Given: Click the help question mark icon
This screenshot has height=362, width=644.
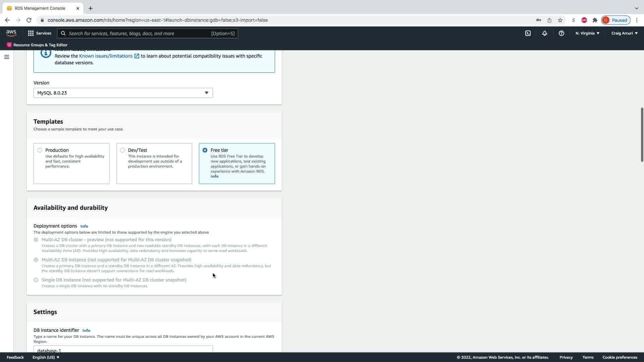Looking at the screenshot, I should tap(561, 33).
